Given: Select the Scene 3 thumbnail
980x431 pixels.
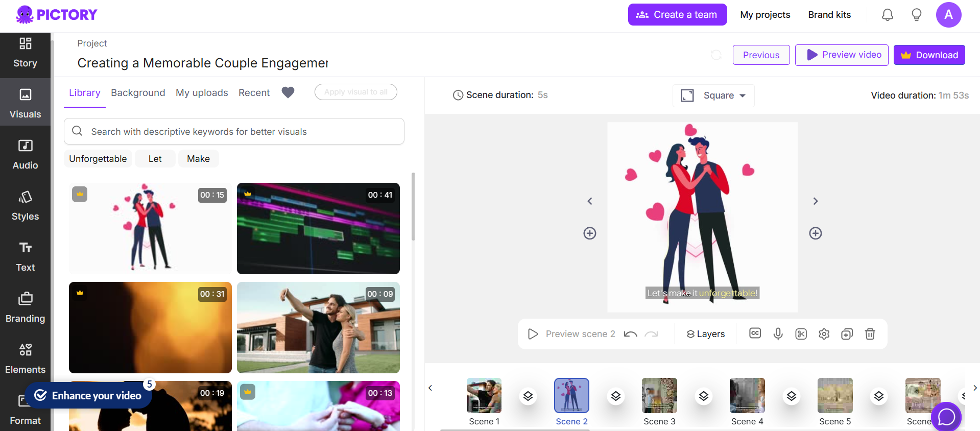Looking at the screenshot, I should (659, 396).
